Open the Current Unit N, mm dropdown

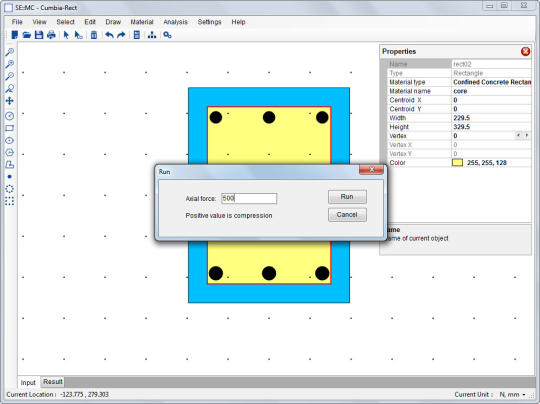512,395
